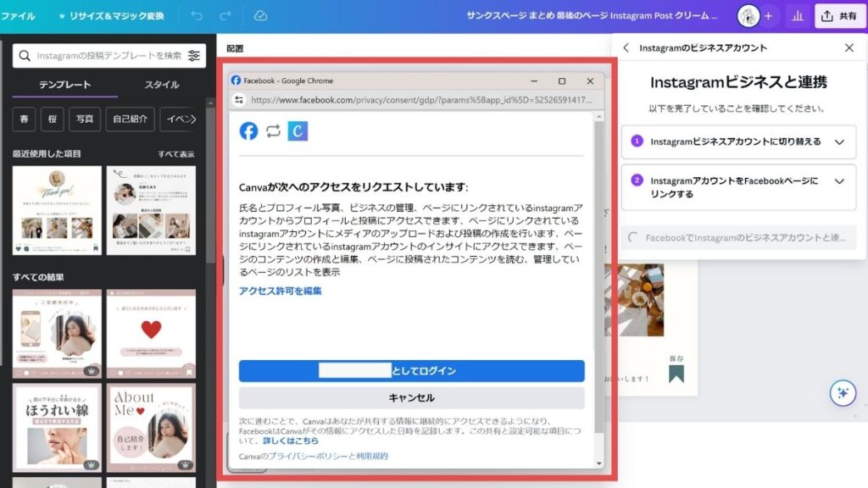Click the scroll up arrow in Facebook popup

(x=599, y=117)
